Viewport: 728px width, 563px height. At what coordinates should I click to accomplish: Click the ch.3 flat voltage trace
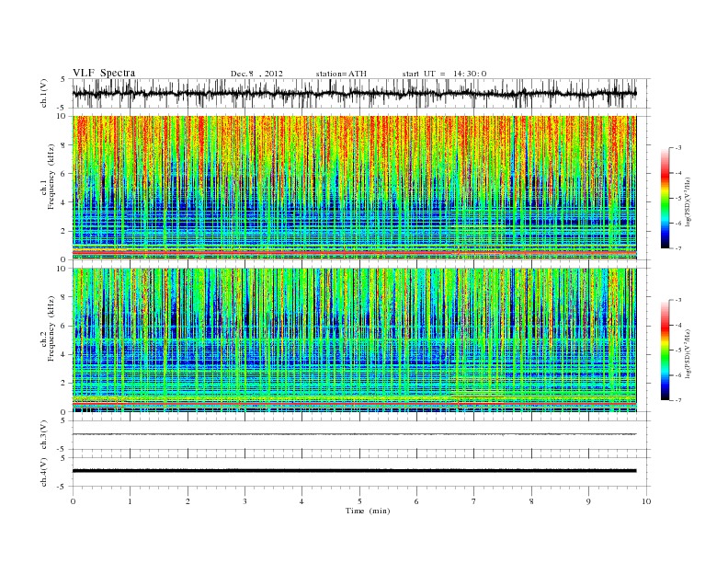[354, 434]
